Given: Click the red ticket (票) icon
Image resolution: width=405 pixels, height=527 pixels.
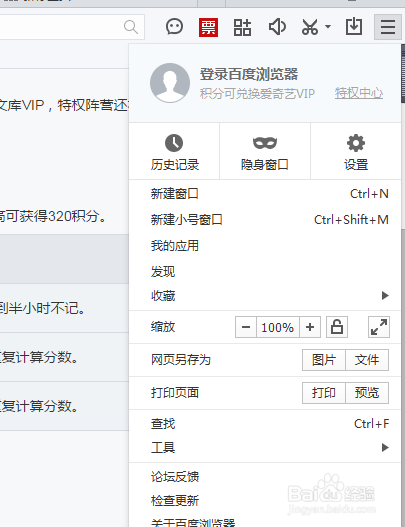Looking at the screenshot, I should coord(208,27).
